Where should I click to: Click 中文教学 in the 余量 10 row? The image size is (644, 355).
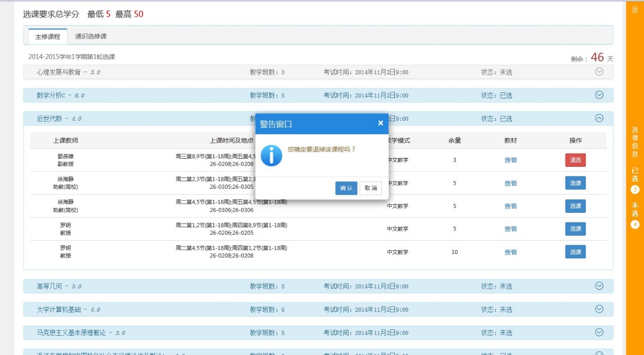pyautogui.click(x=398, y=252)
